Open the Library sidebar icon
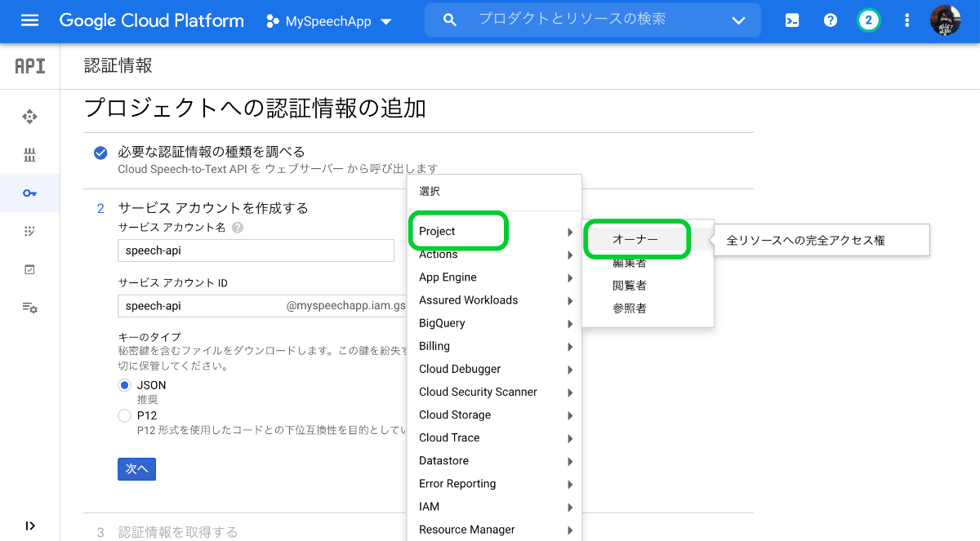This screenshot has height=541, width=980. click(30, 155)
